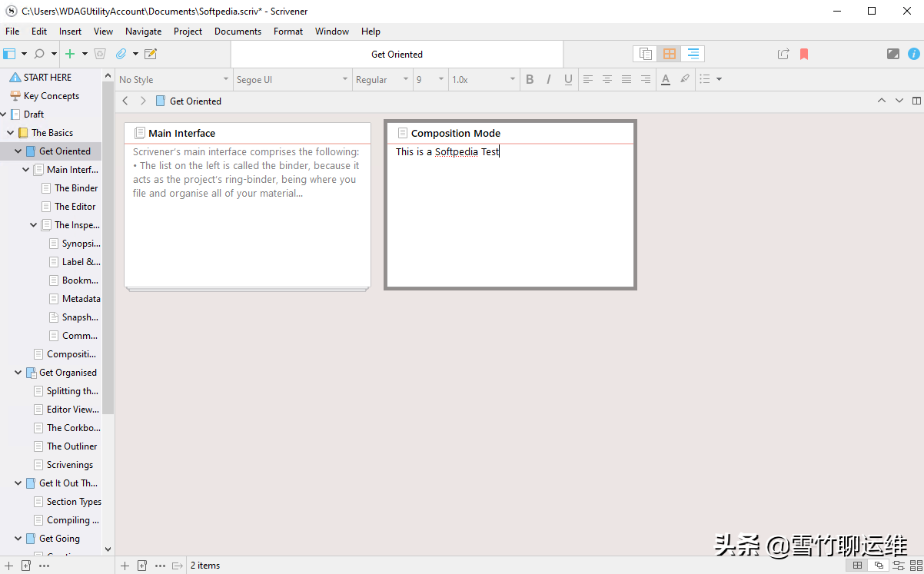Open the File menu
This screenshot has width=924, height=574.
click(12, 32)
